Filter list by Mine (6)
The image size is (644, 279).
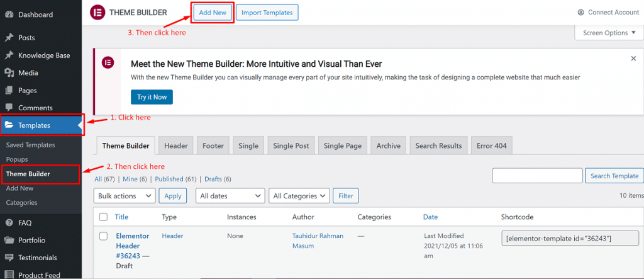pos(134,179)
